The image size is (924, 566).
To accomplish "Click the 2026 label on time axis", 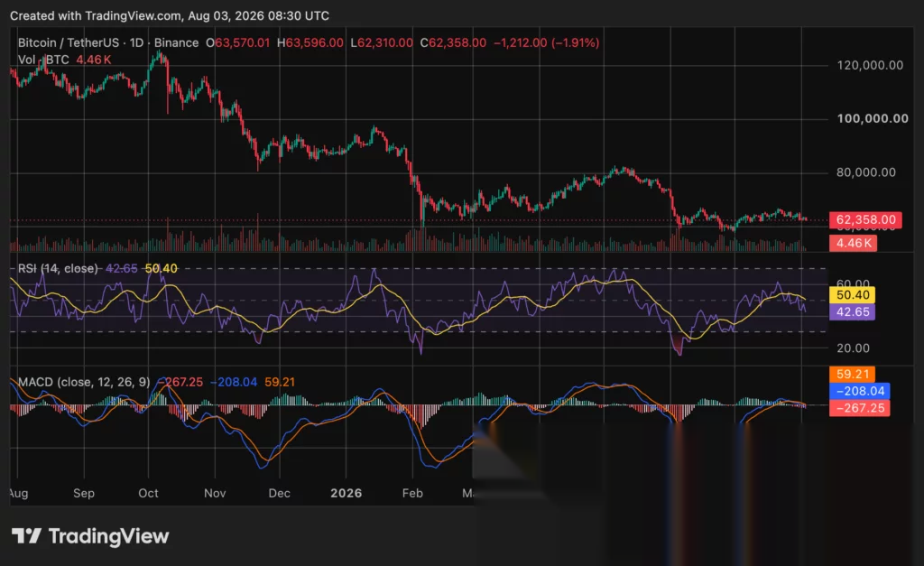I will pos(346,494).
